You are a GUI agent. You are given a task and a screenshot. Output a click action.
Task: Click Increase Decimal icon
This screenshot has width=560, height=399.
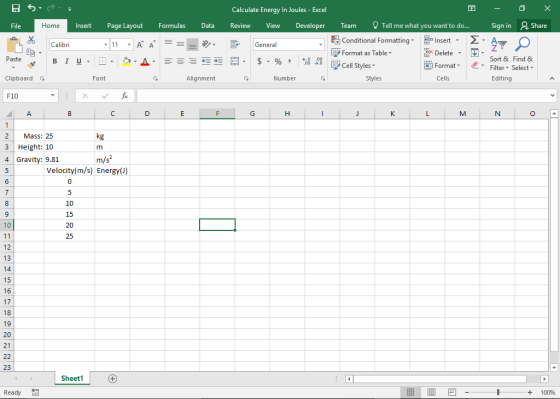306,61
